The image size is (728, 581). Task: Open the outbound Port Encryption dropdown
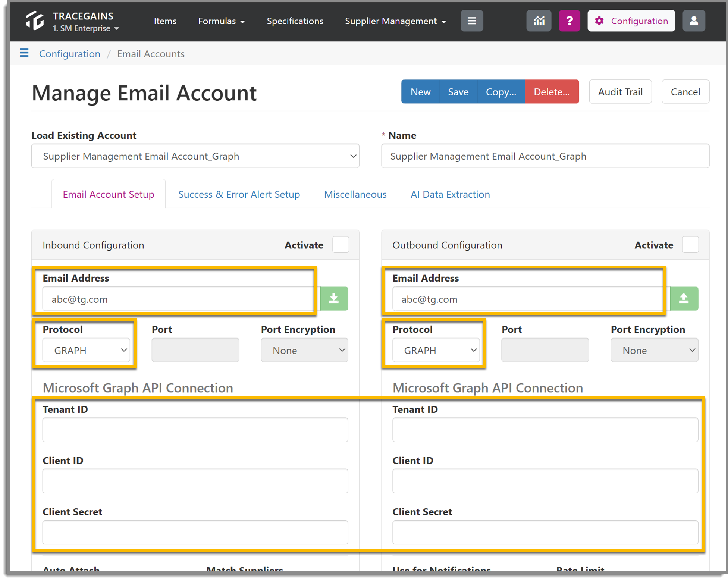(654, 350)
